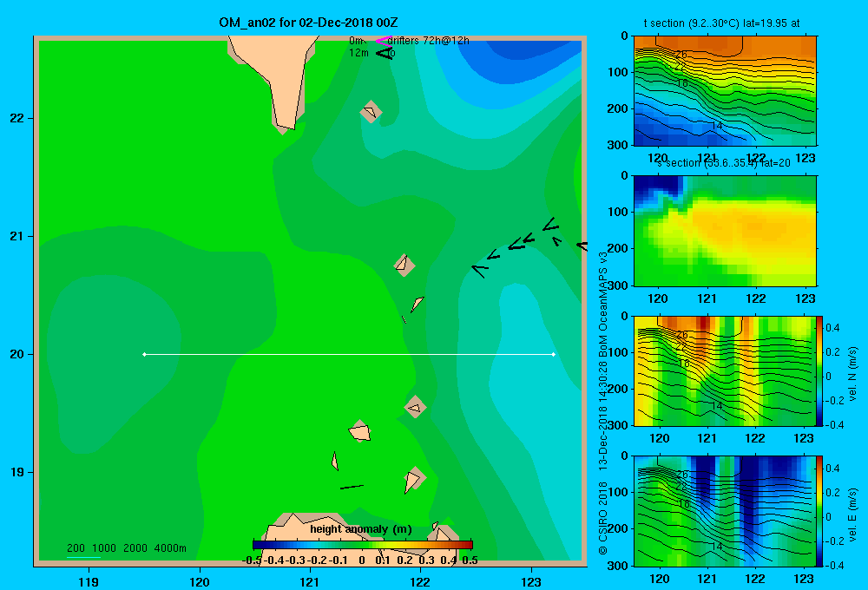868x590 pixels.
Task: Click the CSIRO 2018 BoM OceanMAPS v3 credit
Action: (603, 403)
